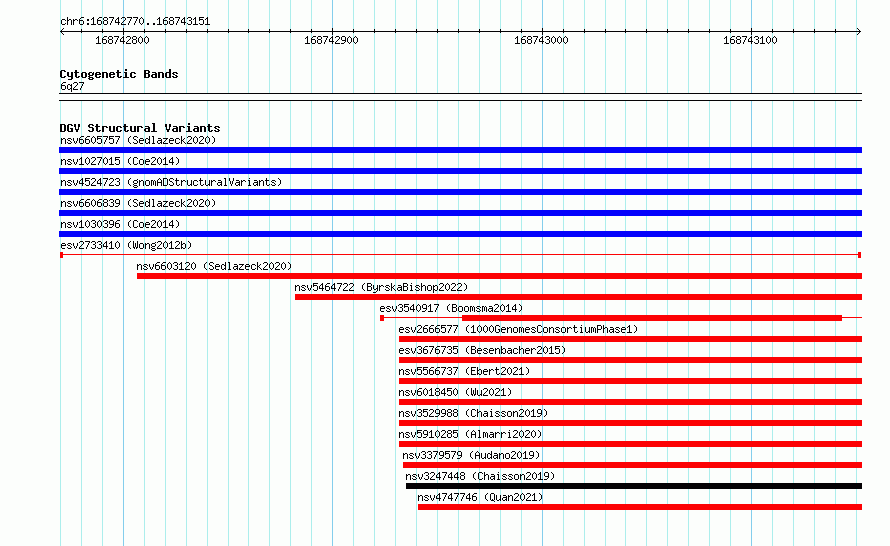Viewport: 890px width, 546px height.
Task: Click red bar under esv2666577
Action: click(x=631, y=339)
